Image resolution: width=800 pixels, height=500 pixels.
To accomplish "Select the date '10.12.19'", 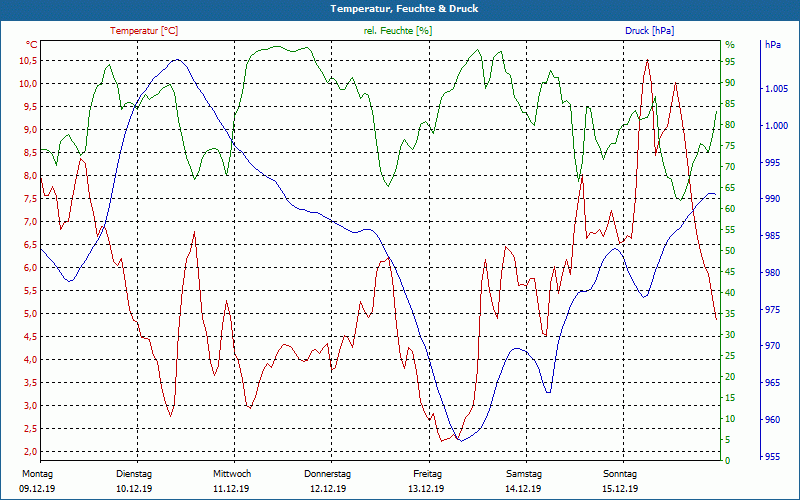I will pyautogui.click(x=134, y=488).
